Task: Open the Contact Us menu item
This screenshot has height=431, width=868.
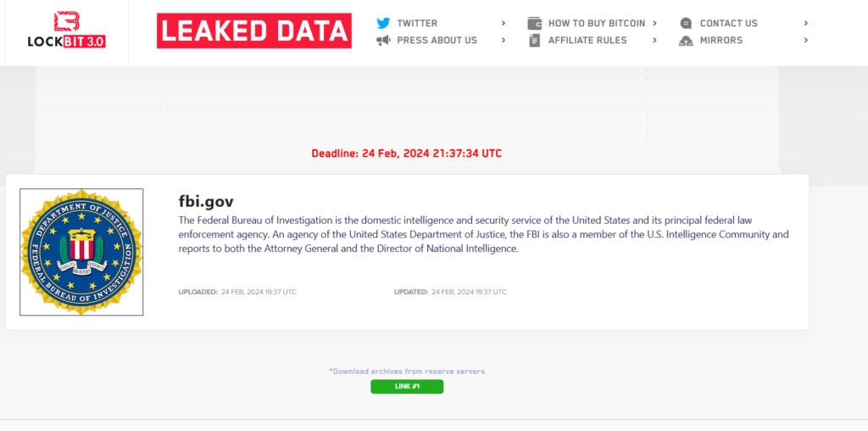Action: click(x=728, y=23)
